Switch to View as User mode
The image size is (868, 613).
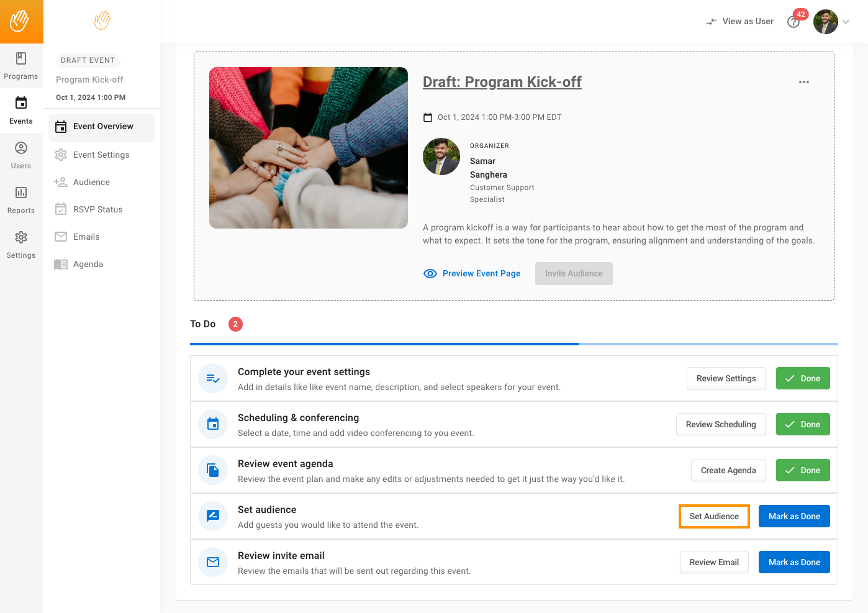[x=740, y=22]
